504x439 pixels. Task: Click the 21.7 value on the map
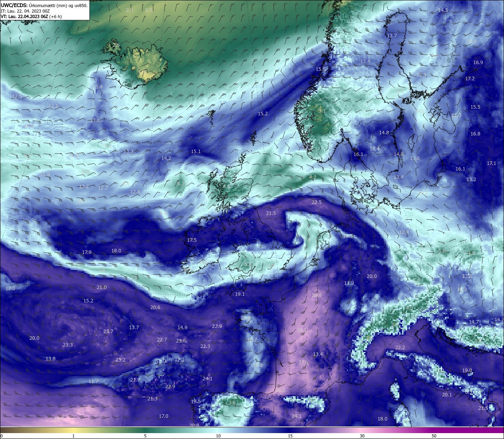coord(135,380)
